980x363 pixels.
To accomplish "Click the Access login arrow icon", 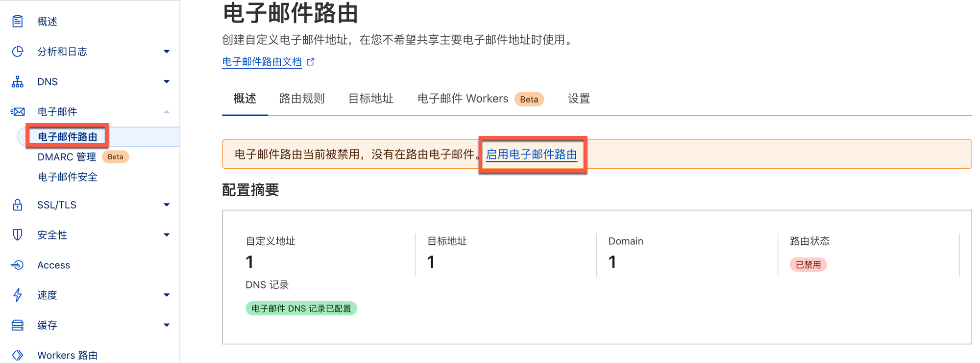I will tap(18, 265).
